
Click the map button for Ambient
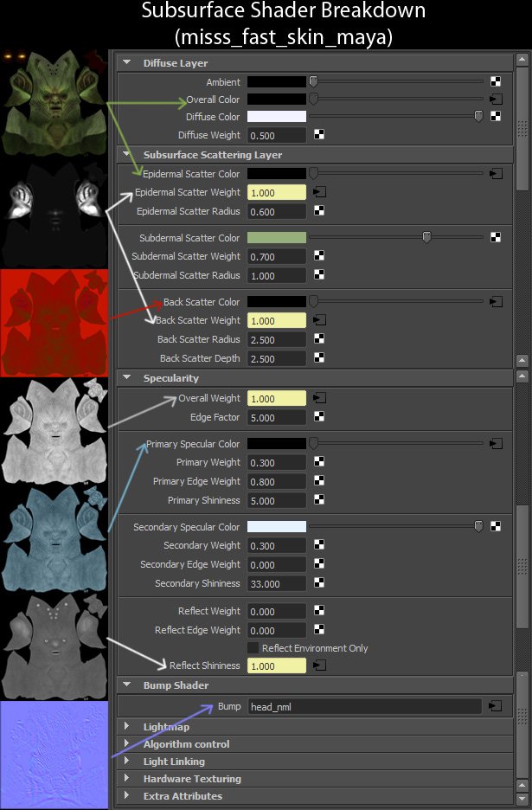[x=496, y=81]
